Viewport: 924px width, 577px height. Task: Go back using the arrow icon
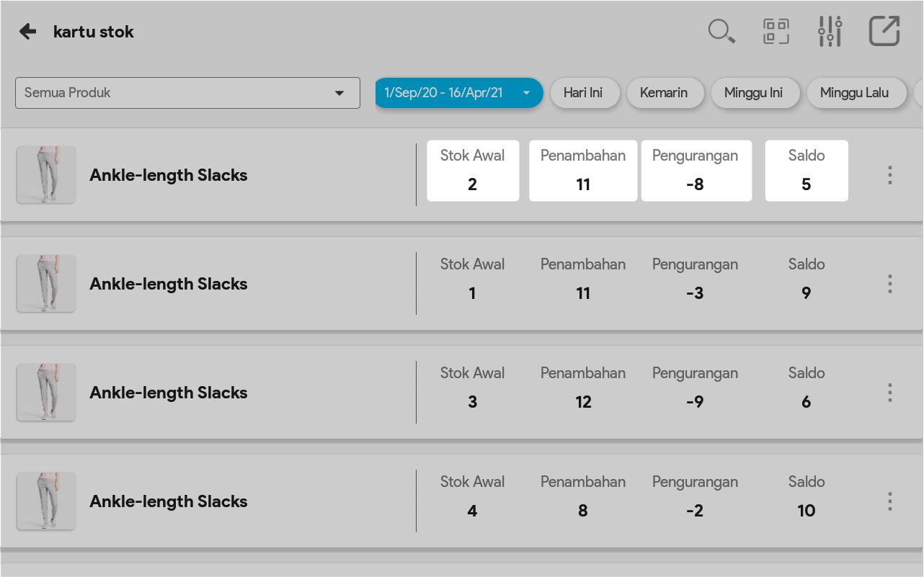[x=27, y=32]
